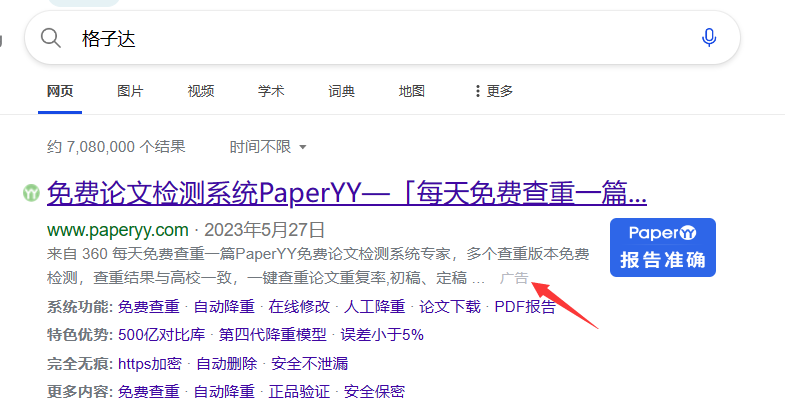The image size is (785, 419).
Task: Click the magnifying glass search icon
Action: coord(51,38)
